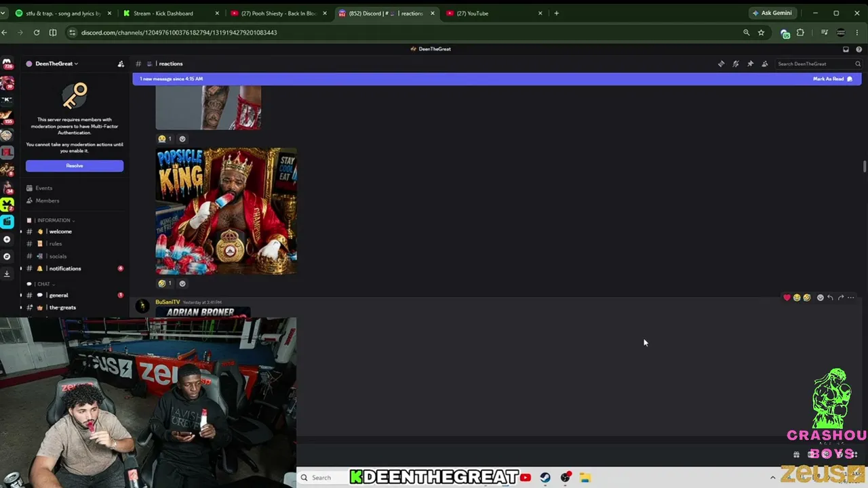The image size is (868, 488).
Task: Add reaction below the Popsicle King image
Action: pyautogui.click(x=182, y=283)
